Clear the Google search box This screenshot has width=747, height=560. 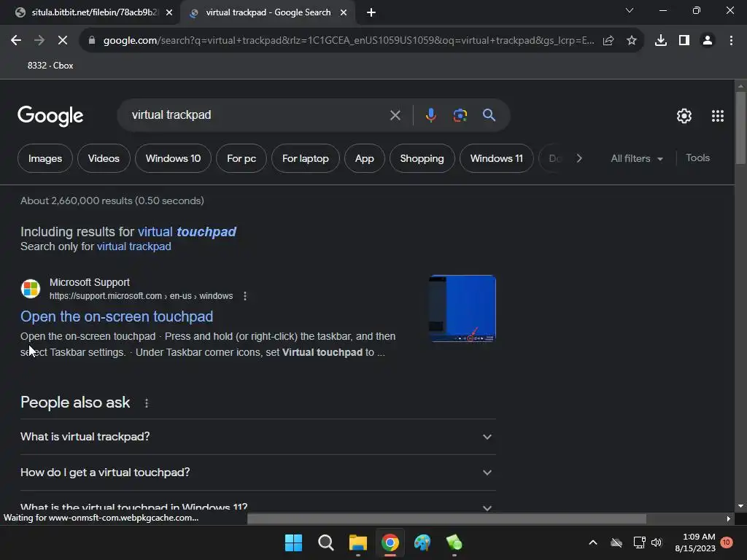pyautogui.click(x=395, y=115)
